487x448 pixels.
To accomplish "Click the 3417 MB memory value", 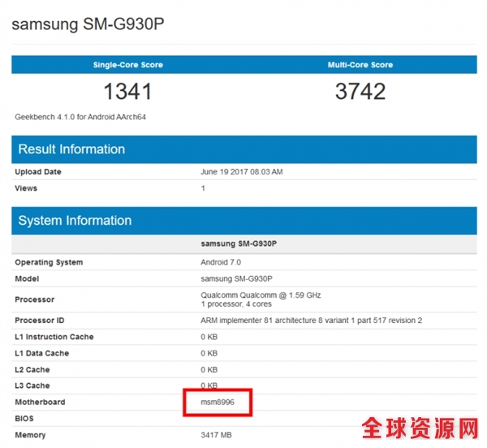I will point(216,435).
